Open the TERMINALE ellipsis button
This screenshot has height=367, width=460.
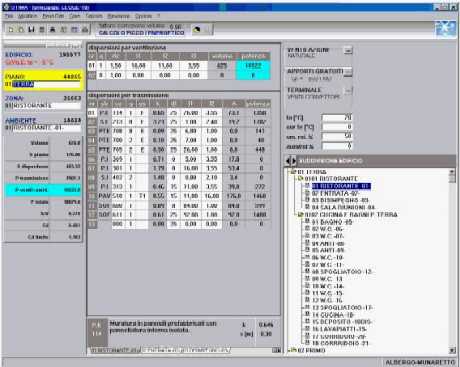pos(348,90)
